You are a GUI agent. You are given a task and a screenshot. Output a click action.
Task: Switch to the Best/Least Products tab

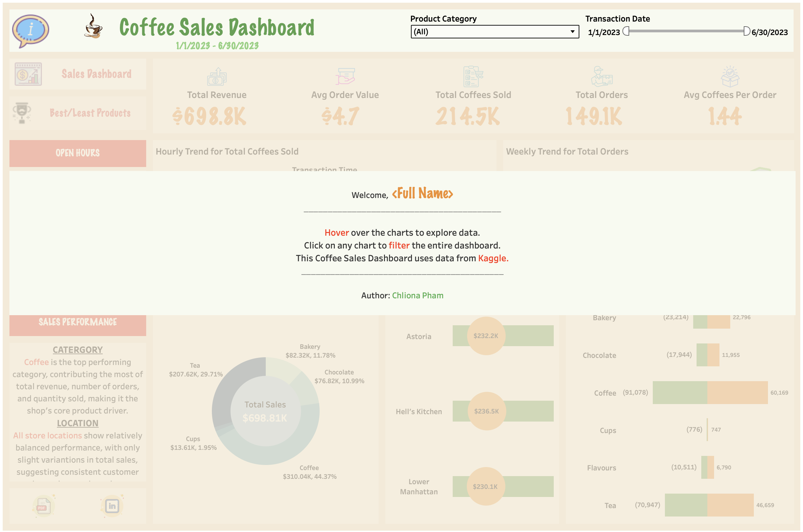90,113
